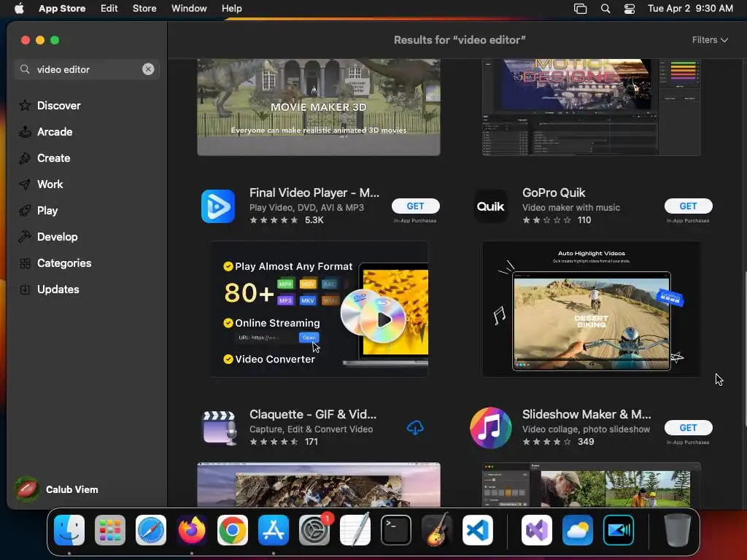Viewport: 747px width, 560px height.
Task: Launch Google Chrome from the Dock
Action: pos(233,530)
